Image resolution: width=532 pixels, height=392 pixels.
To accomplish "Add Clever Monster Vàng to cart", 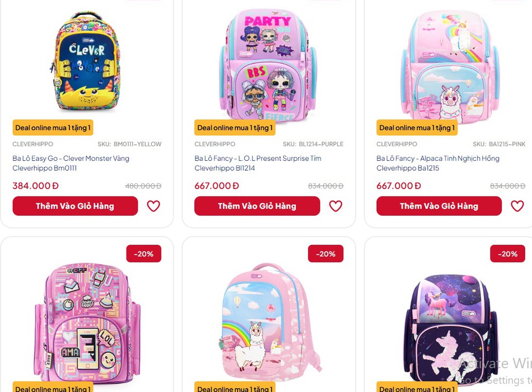I will click(x=76, y=206).
